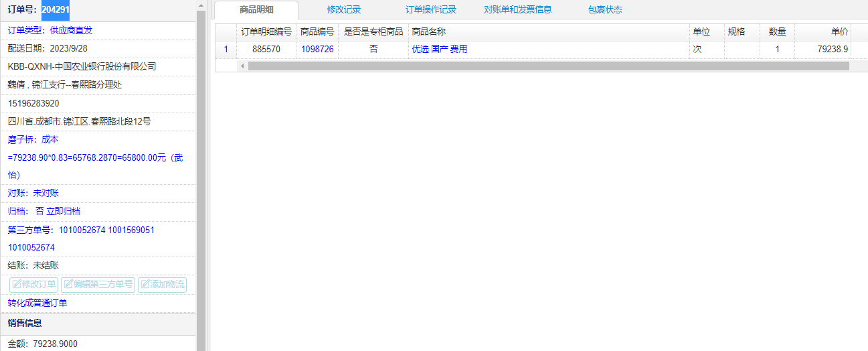
Task: Click the third-party number 1001569051
Action: pyautogui.click(x=131, y=230)
